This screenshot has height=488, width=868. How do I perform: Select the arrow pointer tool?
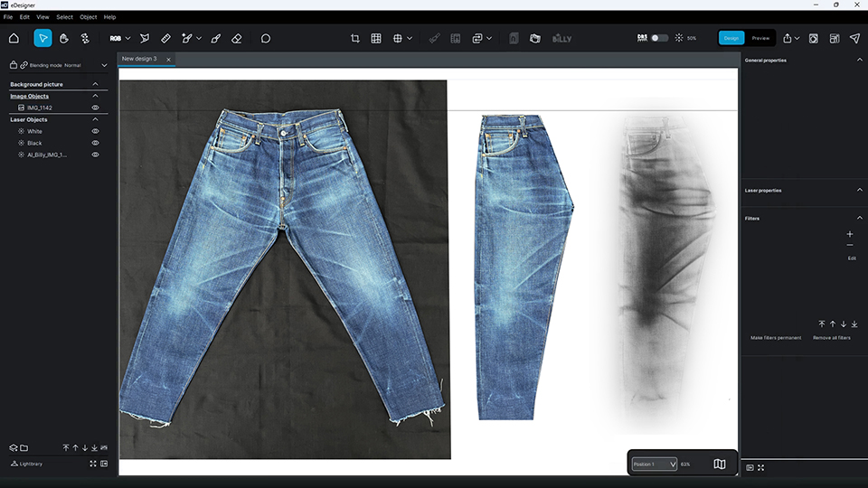pos(42,38)
